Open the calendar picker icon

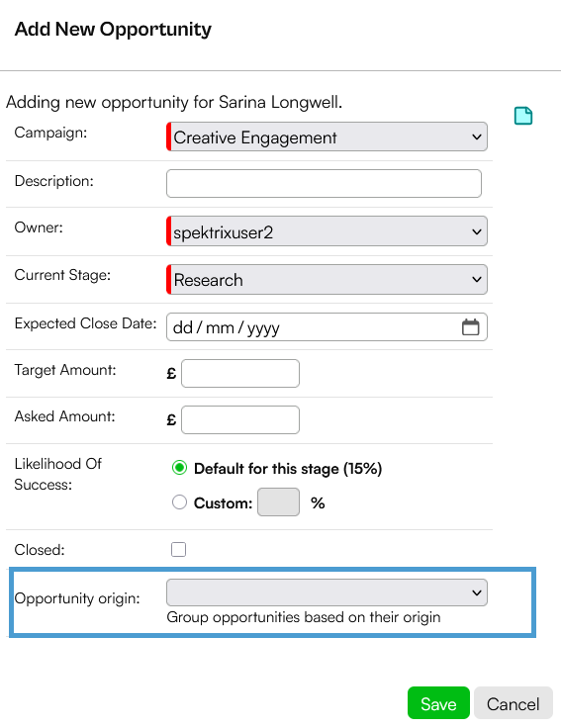tap(470, 326)
